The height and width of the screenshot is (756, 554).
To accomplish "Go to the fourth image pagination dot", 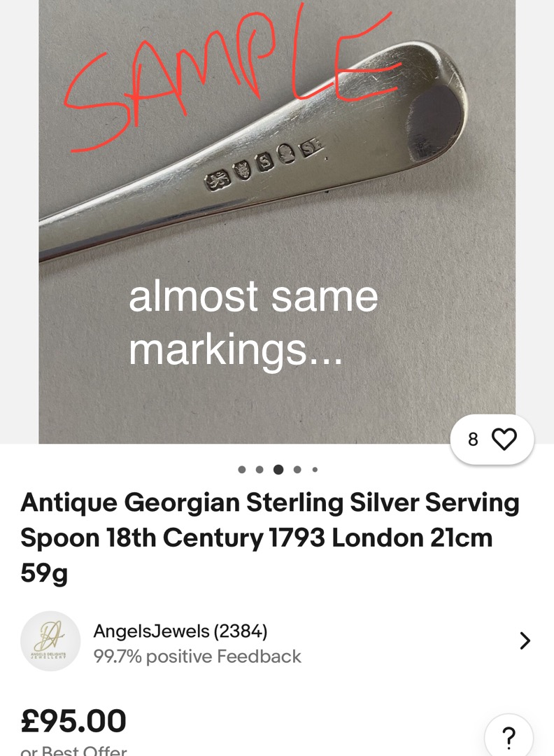I will point(297,470).
